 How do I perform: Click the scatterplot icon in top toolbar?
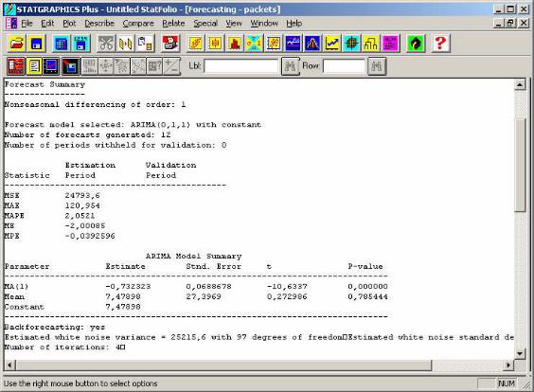pos(196,44)
